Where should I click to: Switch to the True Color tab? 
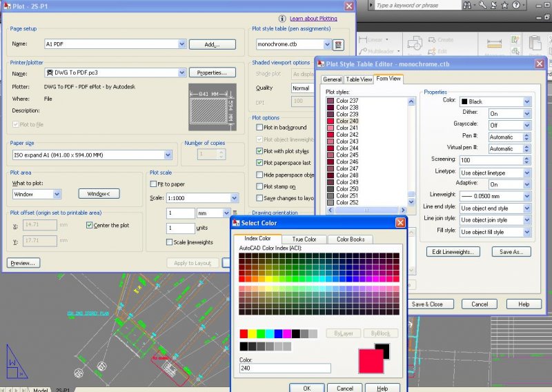coord(304,239)
